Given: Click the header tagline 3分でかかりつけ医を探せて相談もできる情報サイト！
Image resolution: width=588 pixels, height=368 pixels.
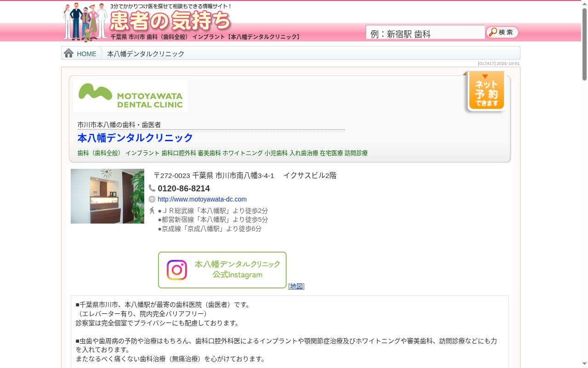Looking at the screenshot, I should tap(171, 6).
